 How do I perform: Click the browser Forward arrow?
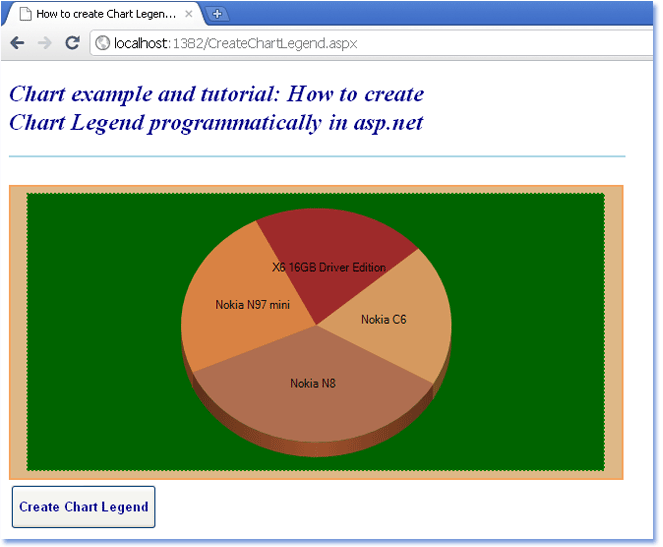point(44,43)
